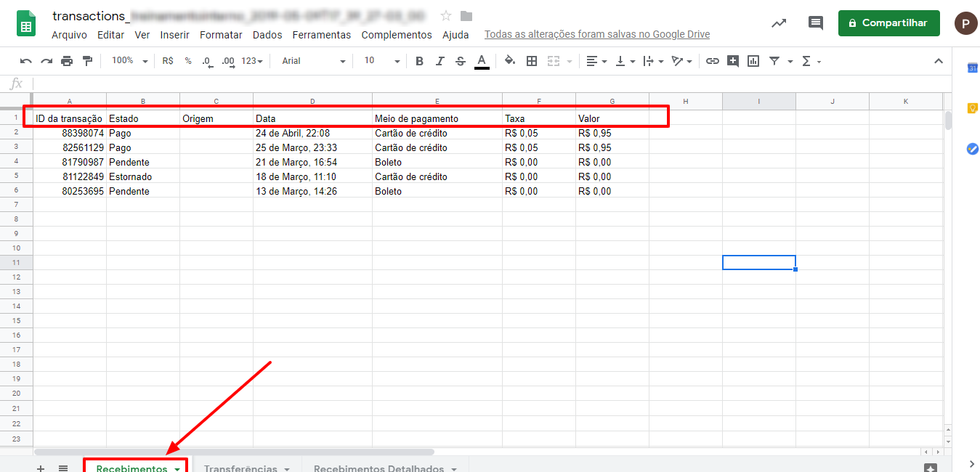Open the all sheets list icon

point(63,468)
